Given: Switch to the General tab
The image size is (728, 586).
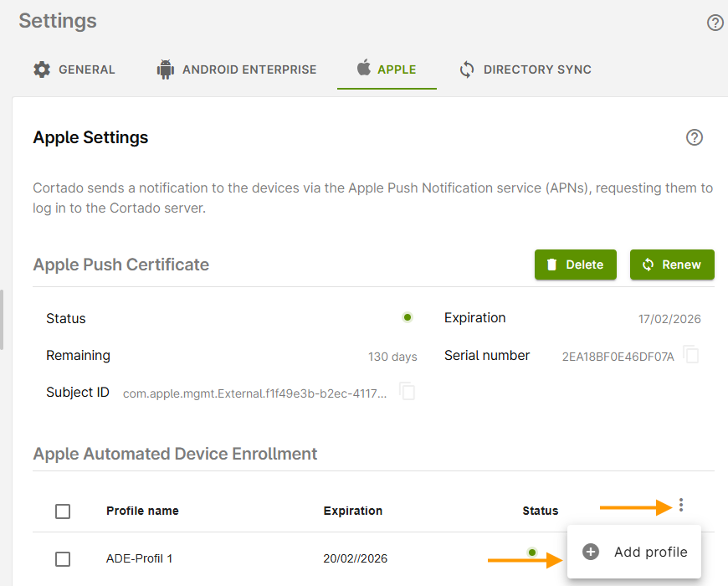Looking at the screenshot, I should [x=74, y=69].
